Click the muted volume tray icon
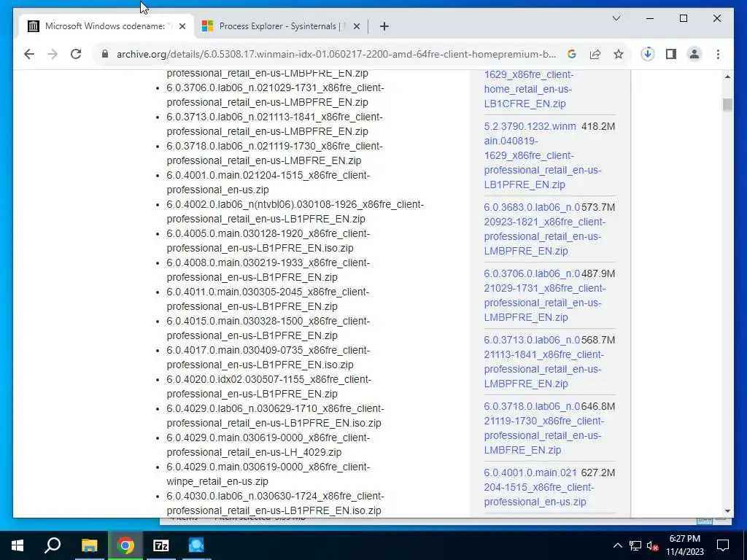Viewport: 747px width, 560px height. click(x=653, y=545)
